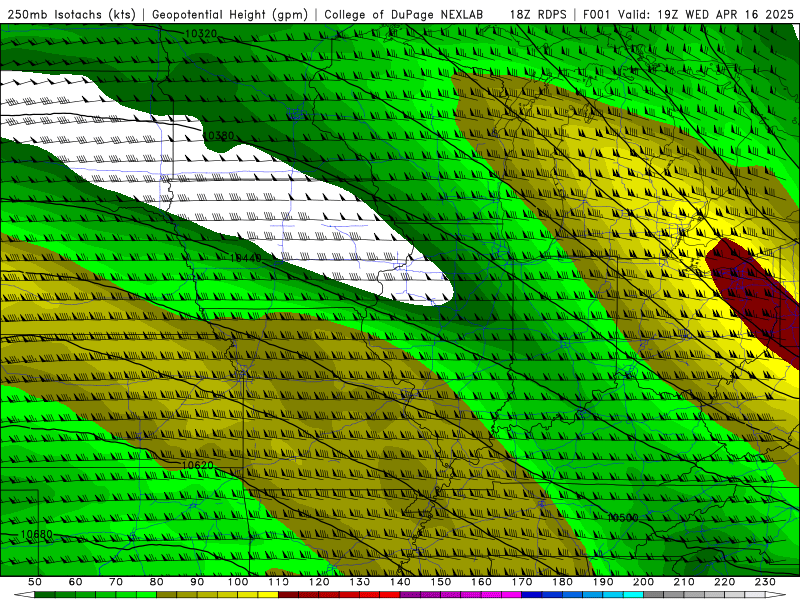Click the dark red swatch right of the 110 tick
Screen dimensions: 800x600
point(288,595)
